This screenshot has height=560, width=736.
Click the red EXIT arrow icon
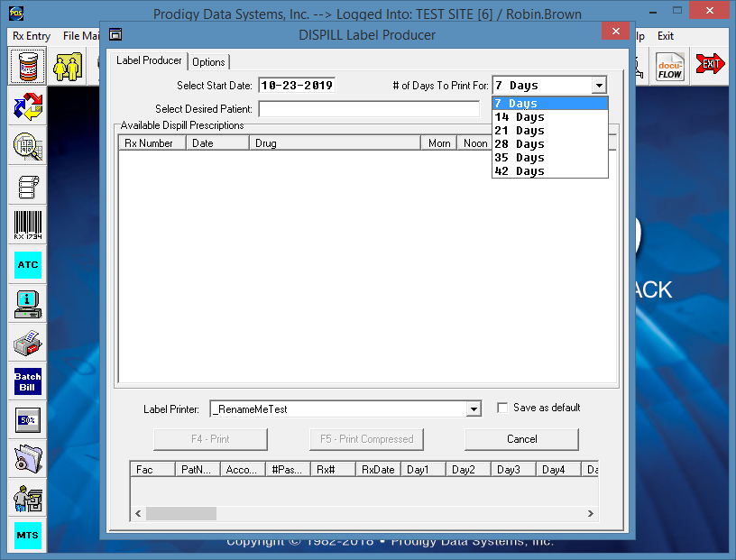coord(711,65)
